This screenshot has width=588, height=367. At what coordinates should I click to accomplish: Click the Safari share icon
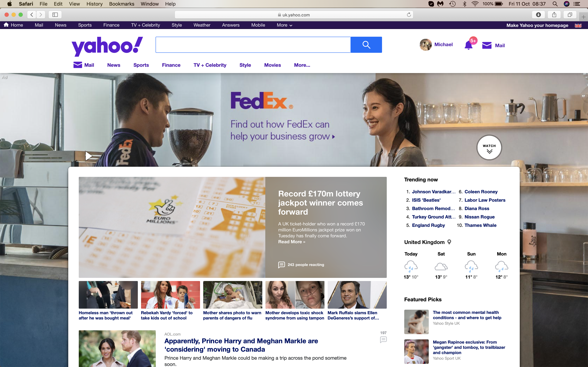[554, 15]
